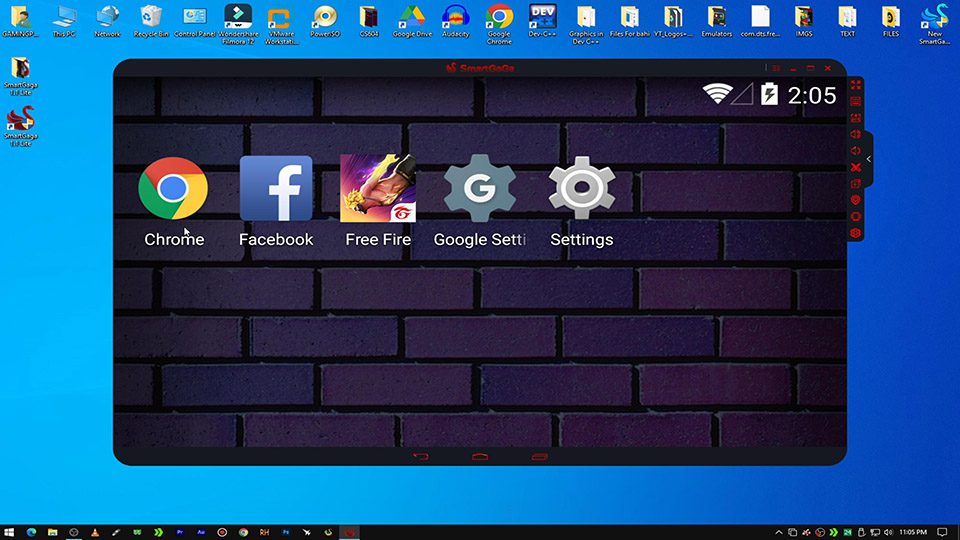The width and height of the screenshot is (960, 540).
Task: Raise emulator volume in the side toolbar
Action: [x=856, y=134]
